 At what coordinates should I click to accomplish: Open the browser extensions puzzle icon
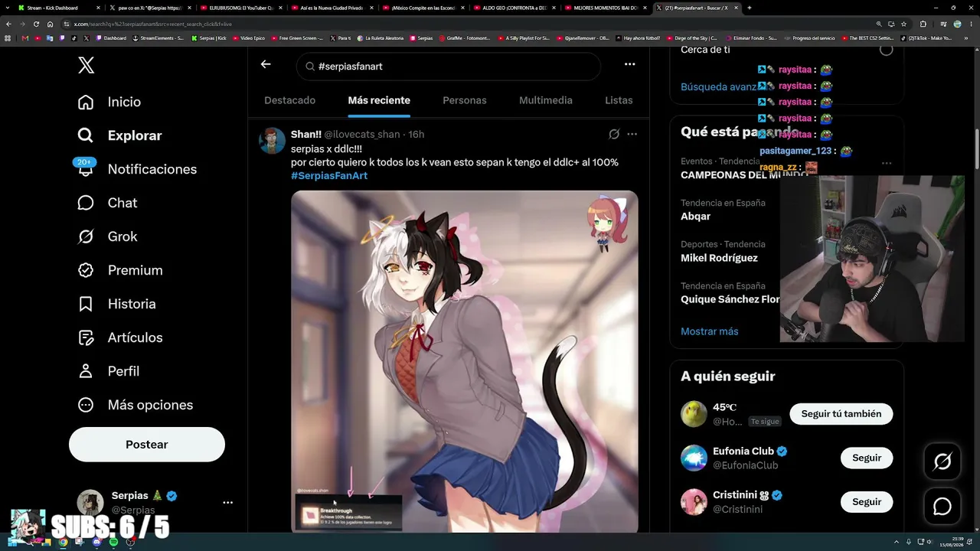pyautogui.click(x=923, y=24)
